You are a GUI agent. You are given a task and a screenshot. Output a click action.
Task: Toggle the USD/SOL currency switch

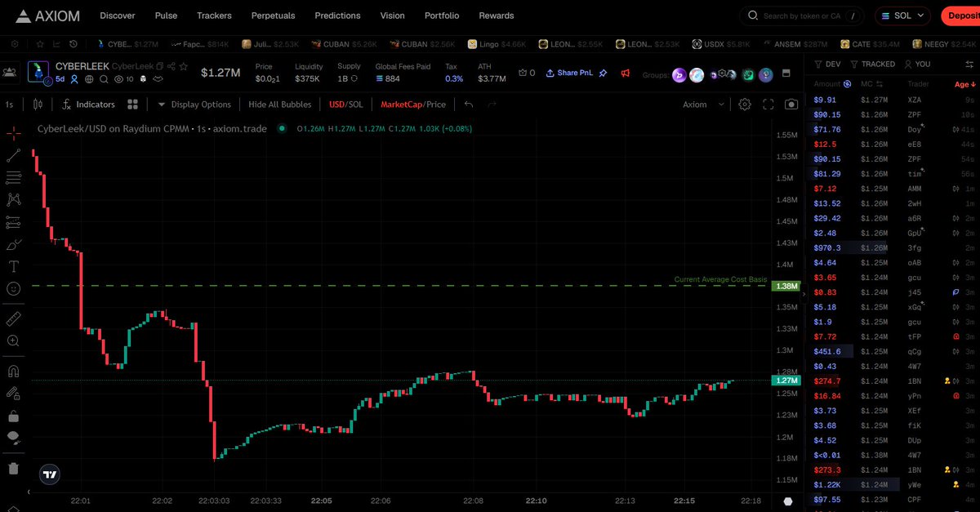click(346, 105)
